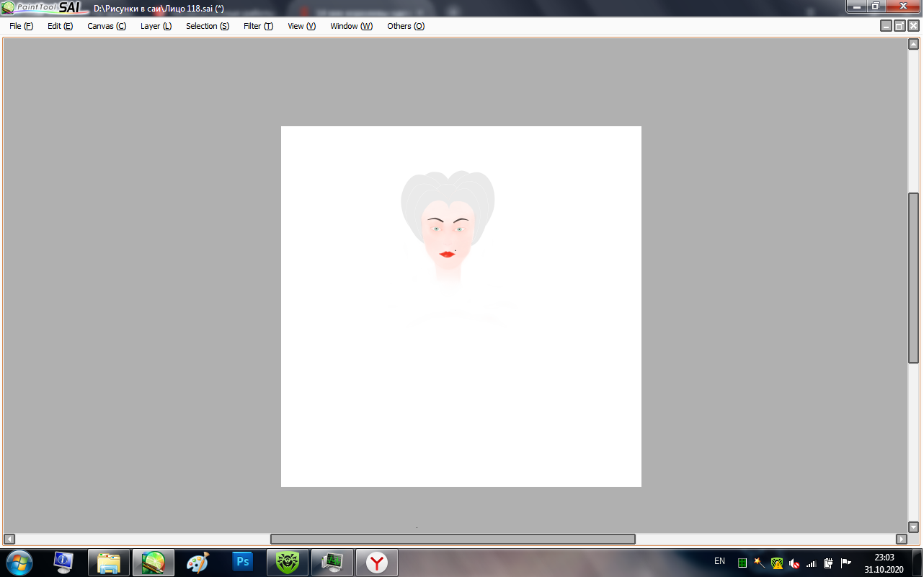Launch Yandex Browser from taskbar
924x577 pixels.
[x=376, y=562]
